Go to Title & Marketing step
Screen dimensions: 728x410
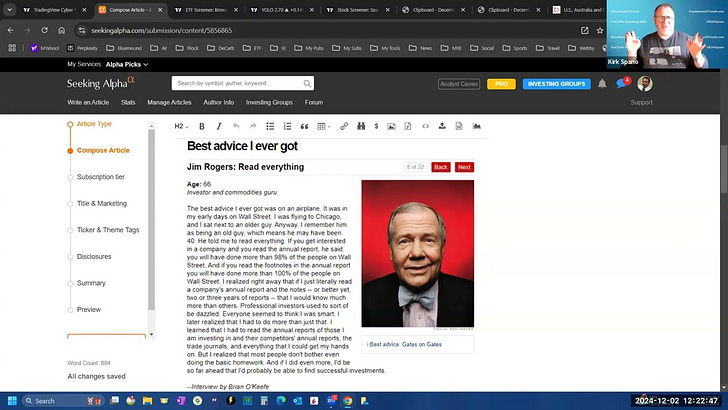coord(102,203)
